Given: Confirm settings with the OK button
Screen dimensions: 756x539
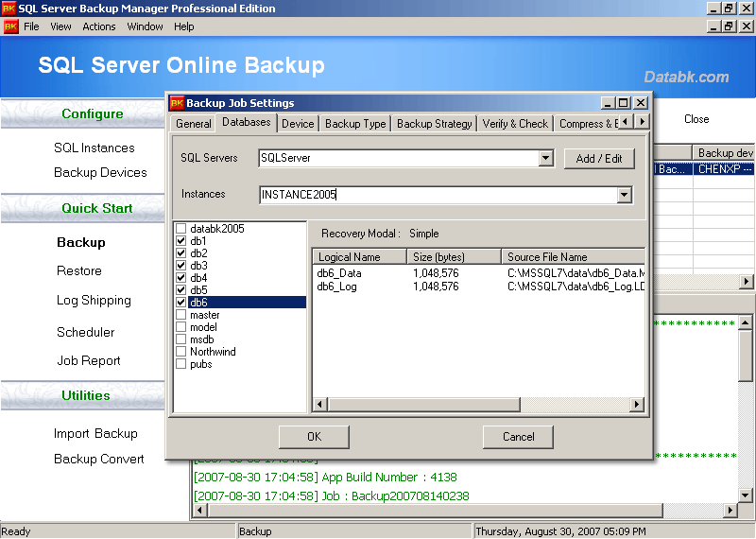Looking at the screenshot, I should pos(314,437).
